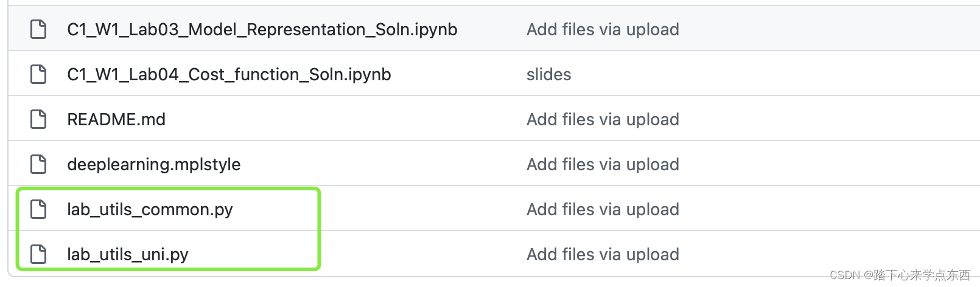The height and width of the screenshot is (287, 980).
Task: View the commit message for lab_utils_uni.py
Action: pos(603,254)
